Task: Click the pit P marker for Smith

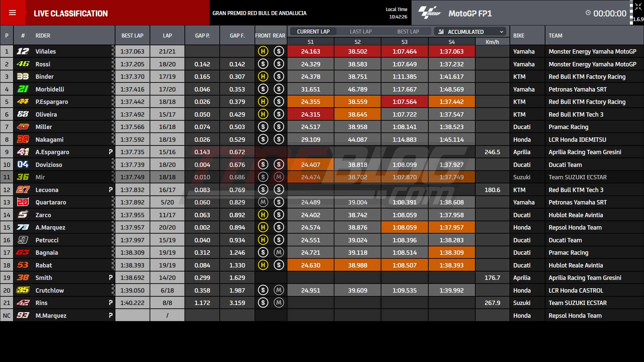Action: tap(111, 278)
